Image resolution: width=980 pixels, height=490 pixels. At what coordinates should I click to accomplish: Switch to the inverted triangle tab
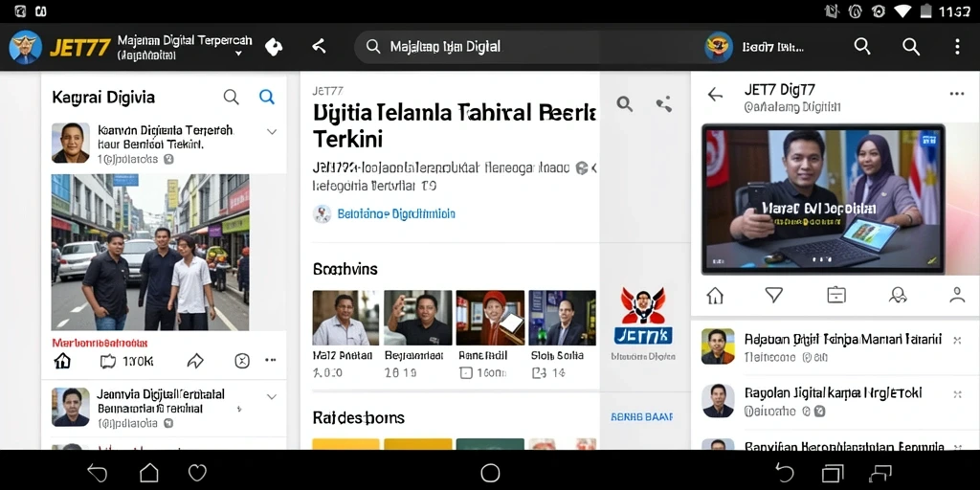coord(773,295)
